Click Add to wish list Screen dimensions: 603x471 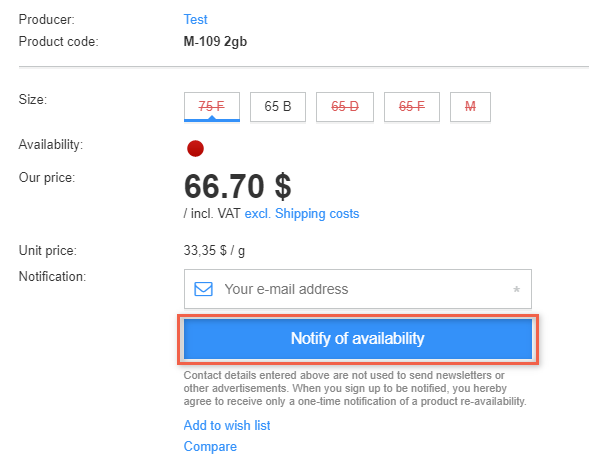click(x=227, y=425)
